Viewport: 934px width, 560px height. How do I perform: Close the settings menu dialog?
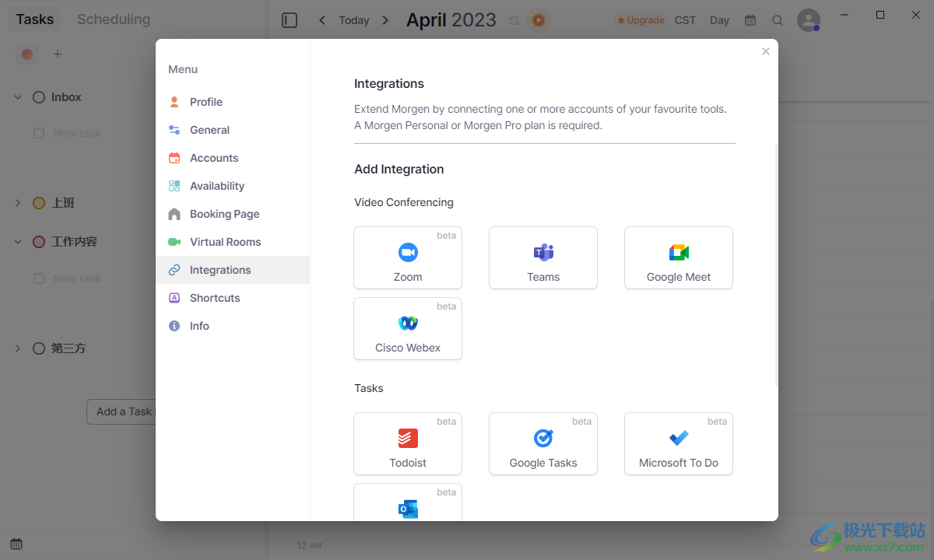point(766,51)
